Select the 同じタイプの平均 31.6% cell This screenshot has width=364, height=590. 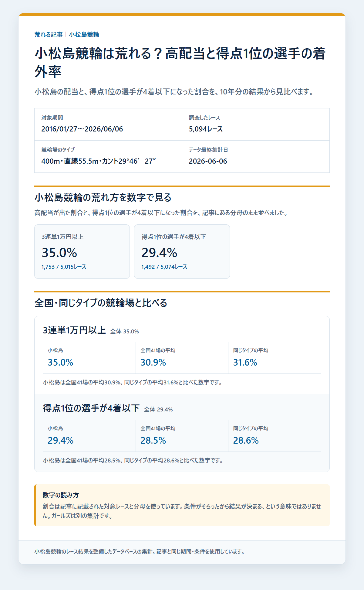(275, 358)
